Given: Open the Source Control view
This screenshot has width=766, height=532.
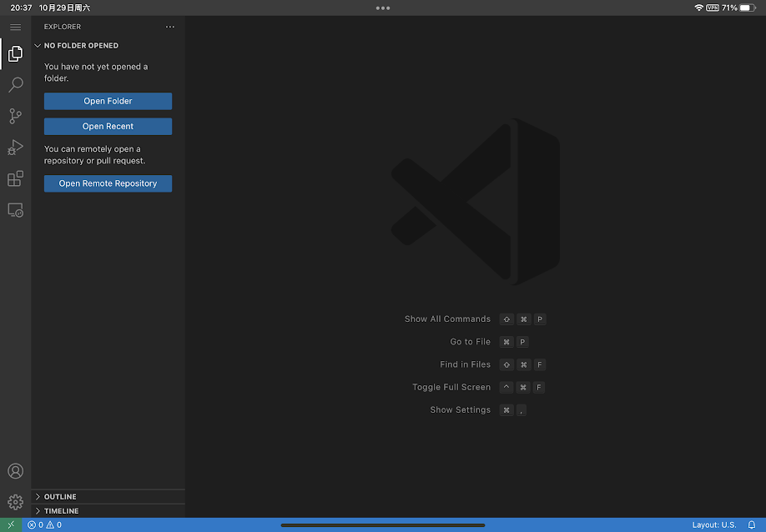Looking at the screenshot, I should point(15,116).
